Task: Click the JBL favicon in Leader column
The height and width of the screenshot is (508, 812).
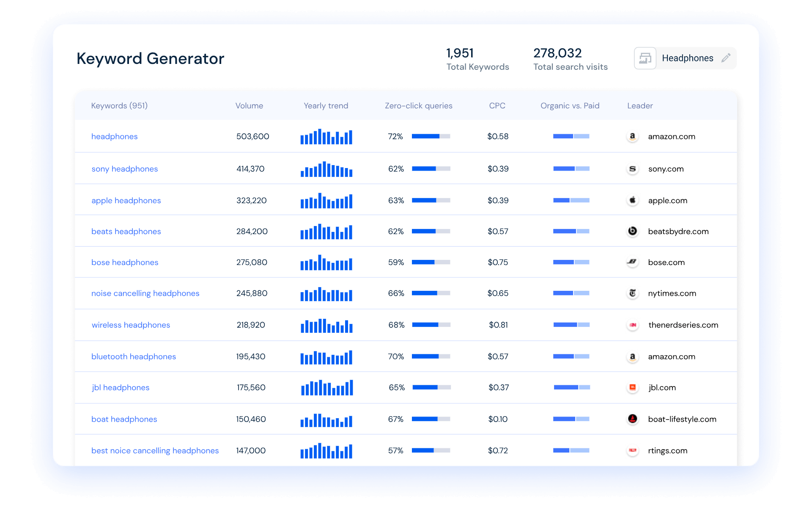Action: click(x=632, y=387)
